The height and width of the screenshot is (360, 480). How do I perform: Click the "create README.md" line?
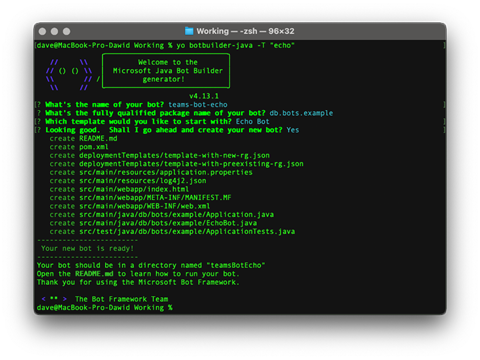tap(83, 138)
